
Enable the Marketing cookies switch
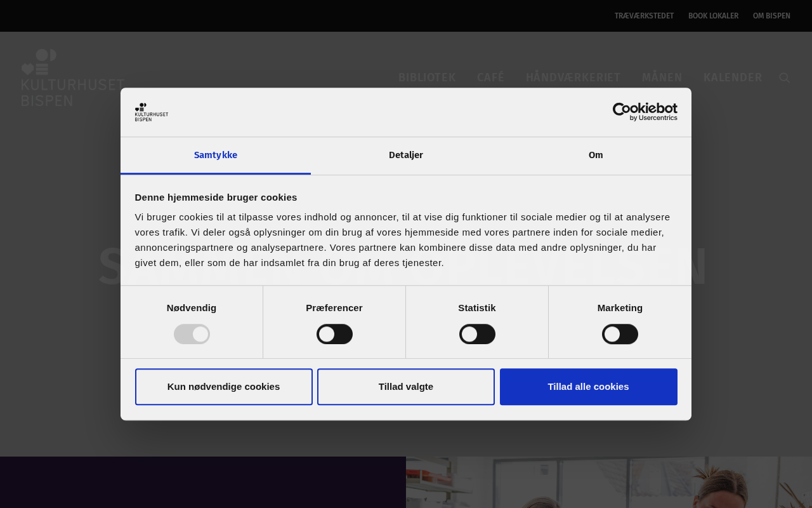(620, 334)
